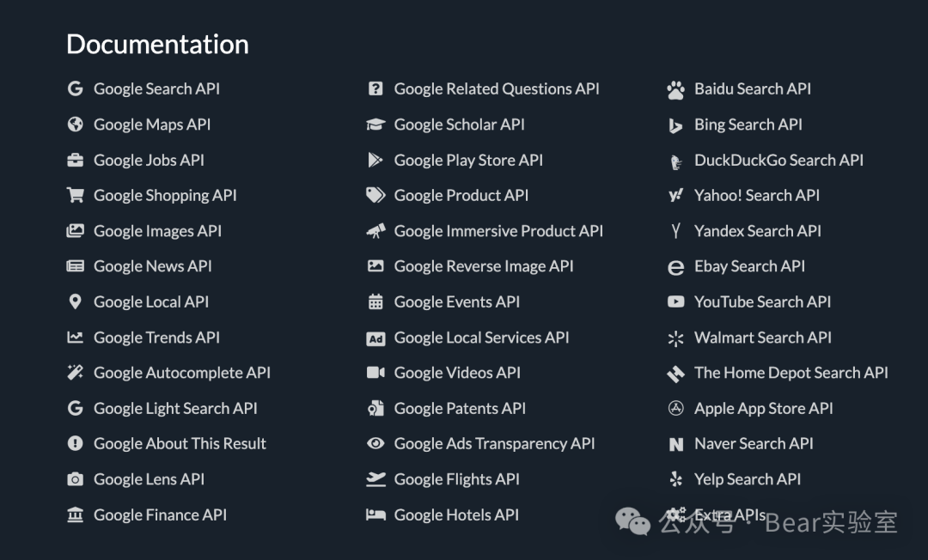The width and height of the screenshot is (928, 560).
Task: Open the Google Search API link
Action: pyautogui.click(x=156, y=89)
